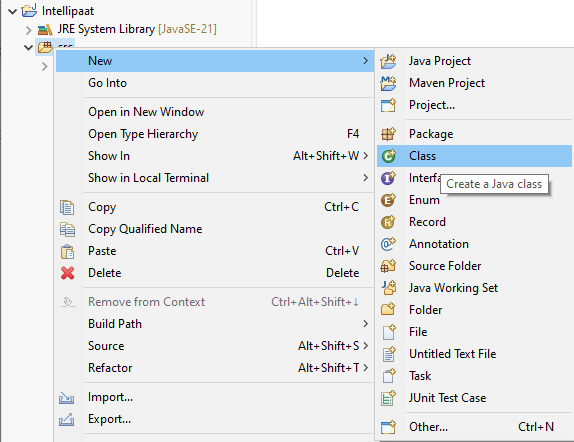Click the Record icon
574x442 pixels.
coord(388,222)
